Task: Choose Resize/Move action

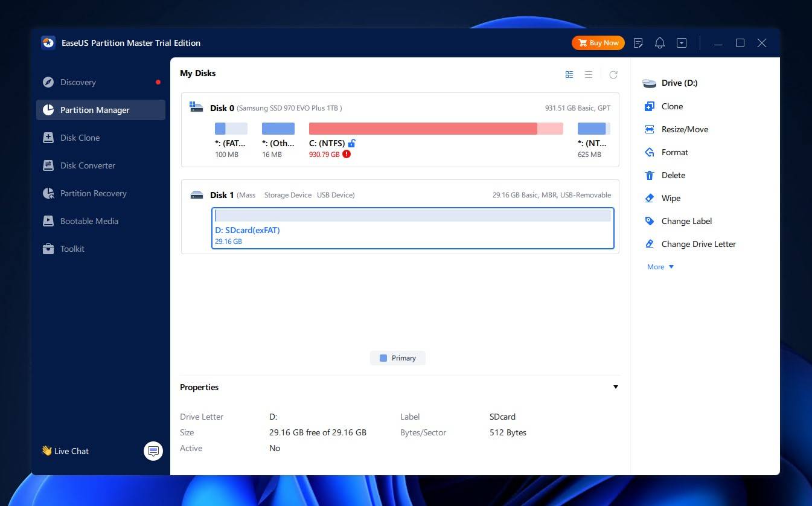Action: click(x=685, y=129)
